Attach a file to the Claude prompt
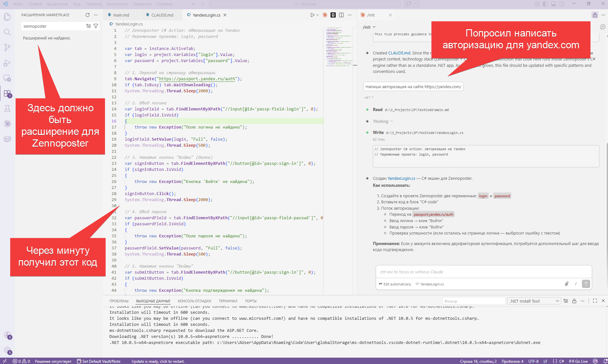608x364 pixels. (567, 284)
